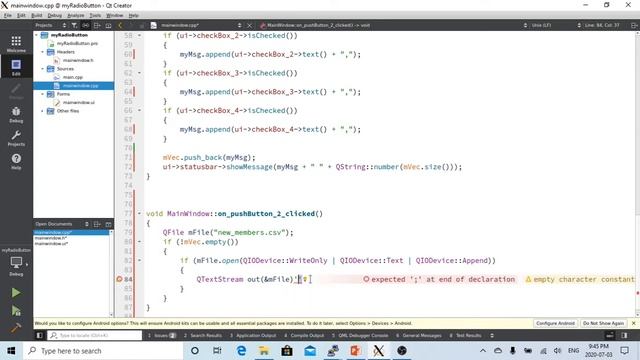
Task: Expand the Other files folder
Action: (x=42, y=111)
